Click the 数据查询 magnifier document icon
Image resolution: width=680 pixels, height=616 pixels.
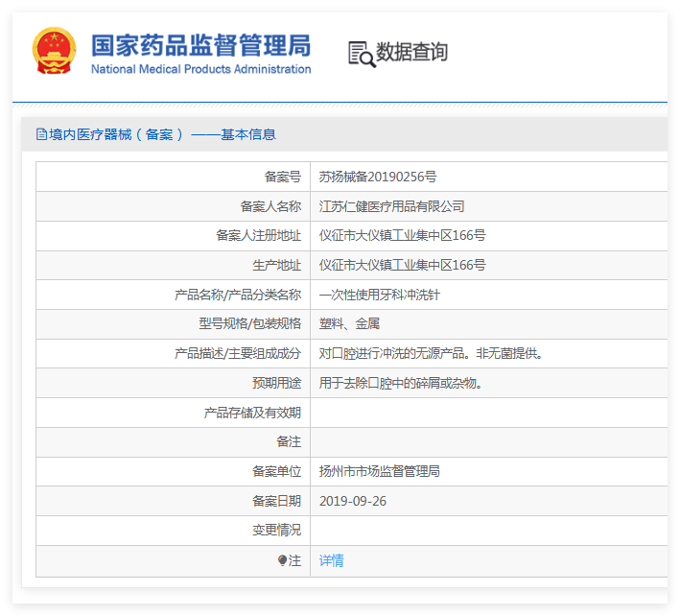tap(361, 54)
